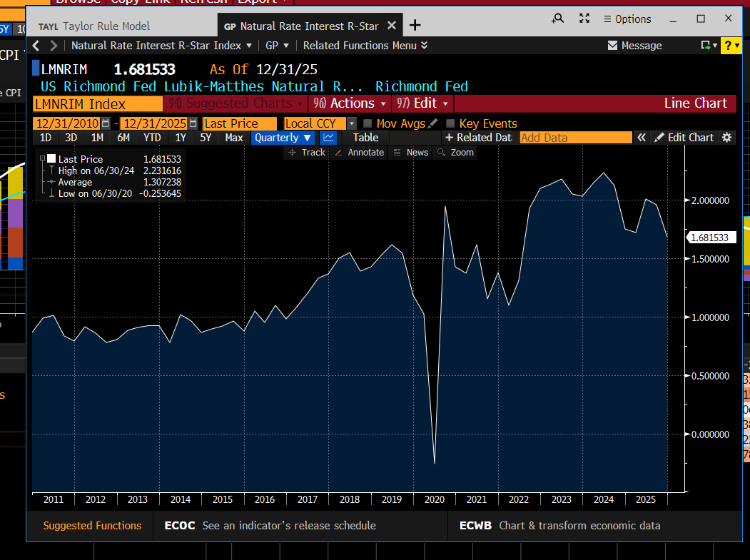Open Suggested Charts menu
This screenshot has height=560, width=750.
[235, 103]
